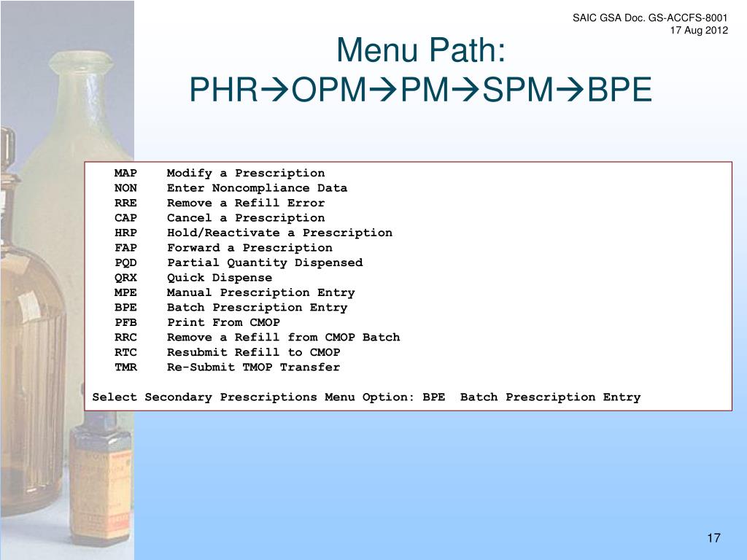Click slide page number 17
This screenshot has width=747, height=560.
(x=713, y=538)
